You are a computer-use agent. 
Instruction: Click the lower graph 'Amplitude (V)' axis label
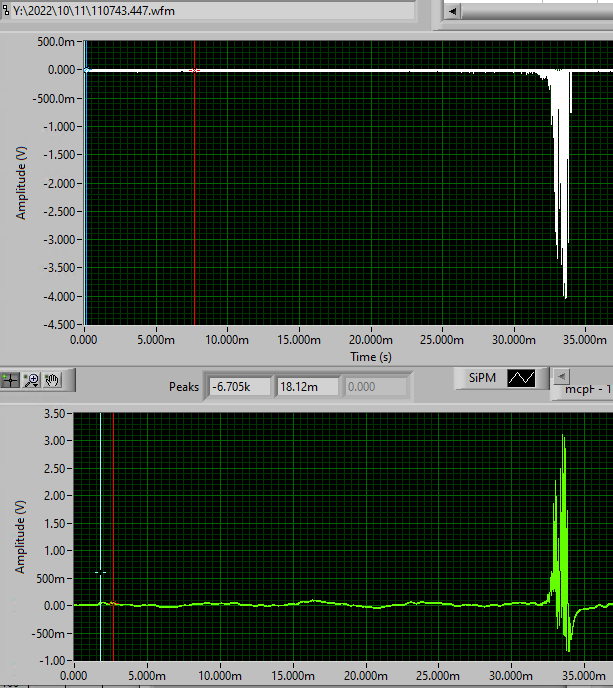pyautogui.click(x=20, y=537)
